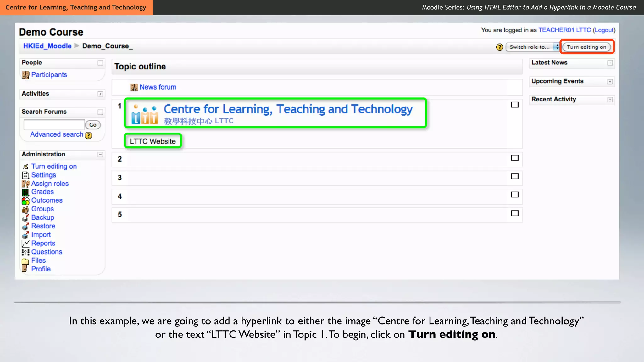The width and height of the screenshot is (644, 362).
Task: Click the Grades table icon
Action: (25, 192)
